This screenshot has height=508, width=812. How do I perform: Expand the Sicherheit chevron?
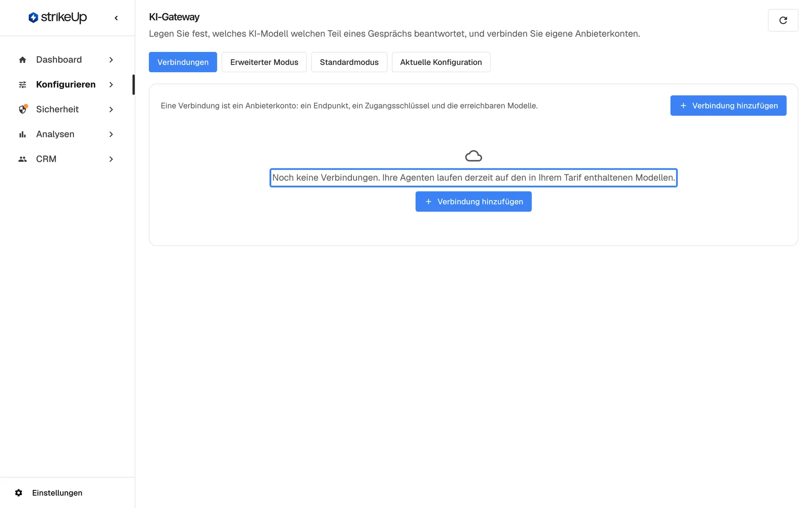[111, 109]
